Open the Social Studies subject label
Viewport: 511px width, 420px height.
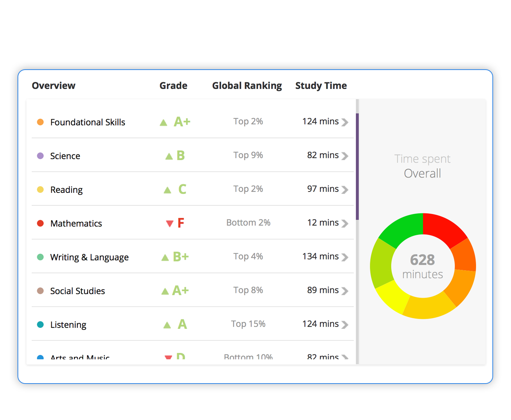[x=77, y=291]
